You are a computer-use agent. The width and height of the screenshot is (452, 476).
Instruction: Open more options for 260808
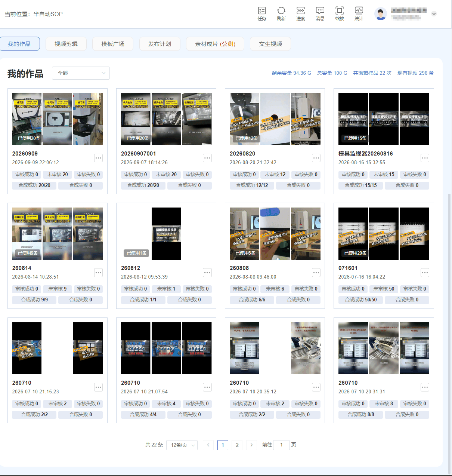click(x=316, y=273)
